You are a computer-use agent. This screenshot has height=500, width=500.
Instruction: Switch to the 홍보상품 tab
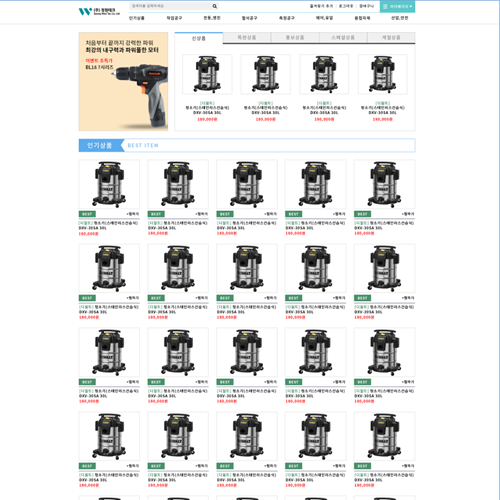295,38
